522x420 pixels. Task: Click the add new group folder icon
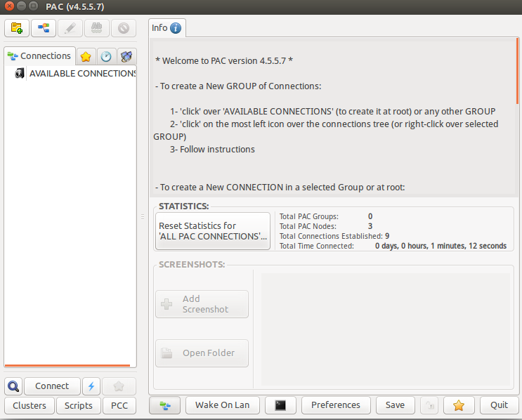point(17,28)
